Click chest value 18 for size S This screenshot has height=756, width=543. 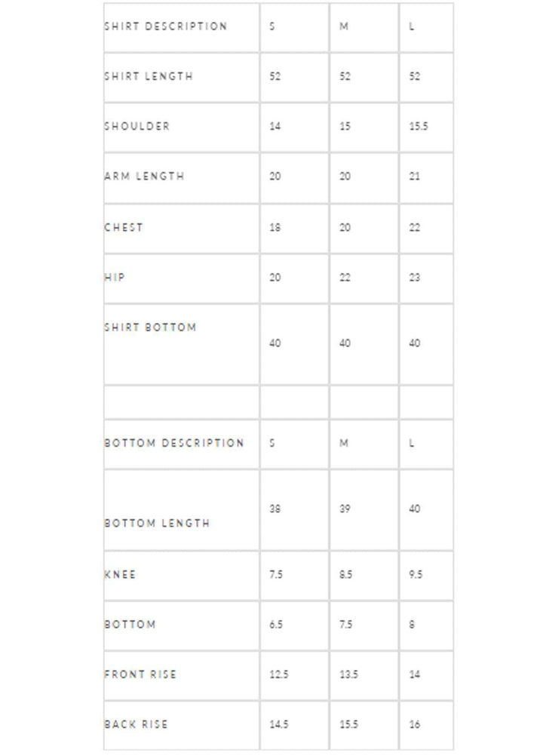275,227
